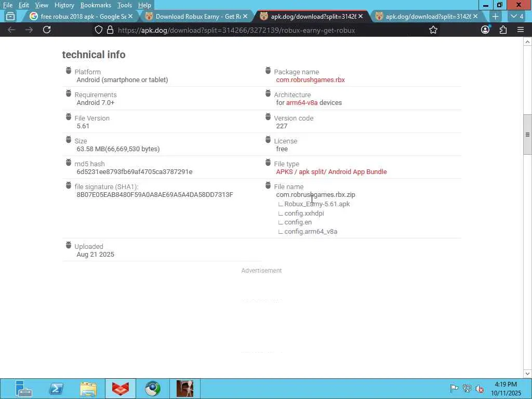Expand the list all tabs dropdown
Image resolution: width=532 pixels, height=399 pixels.
click(x=517, y=16)
